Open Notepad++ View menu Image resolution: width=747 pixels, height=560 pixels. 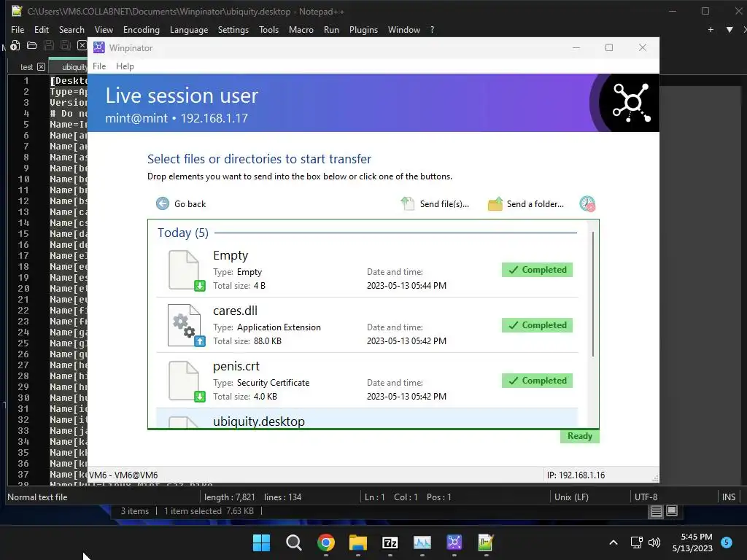pyautogui.click(x=104, y=29)
